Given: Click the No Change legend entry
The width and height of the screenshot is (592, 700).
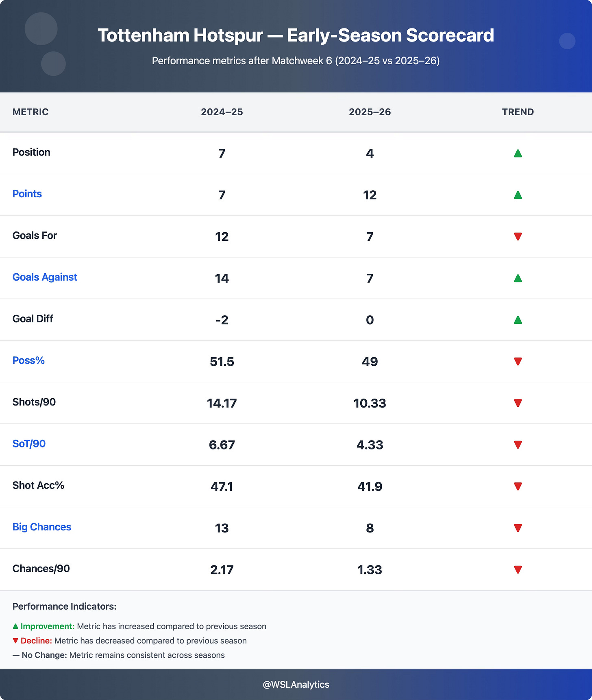Looking at the screenshot, I should coord(119,655).
